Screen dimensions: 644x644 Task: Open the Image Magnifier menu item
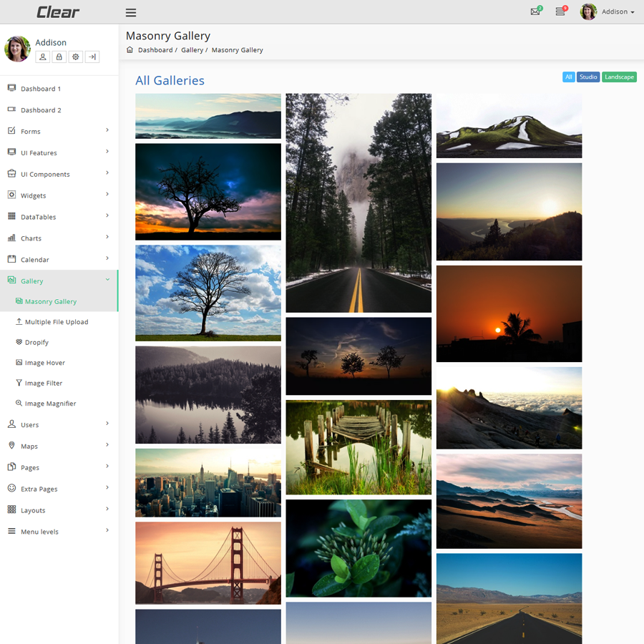[x=51, y=404]
